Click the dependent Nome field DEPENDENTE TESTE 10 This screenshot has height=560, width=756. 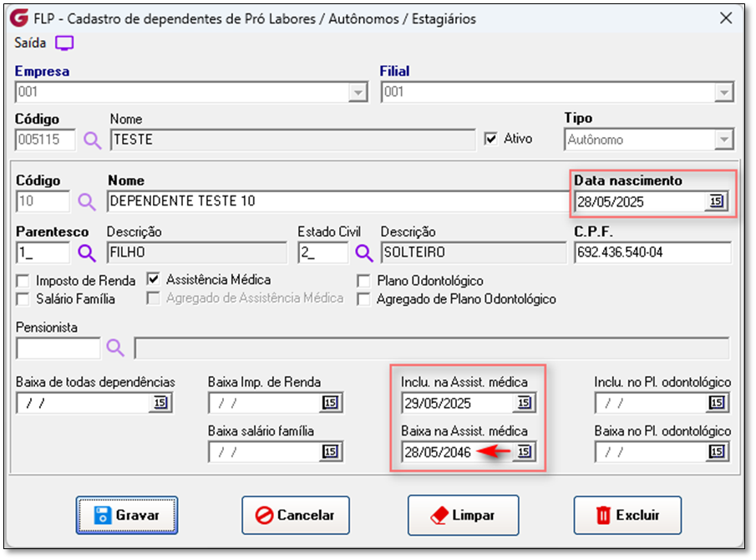[338, 201]
